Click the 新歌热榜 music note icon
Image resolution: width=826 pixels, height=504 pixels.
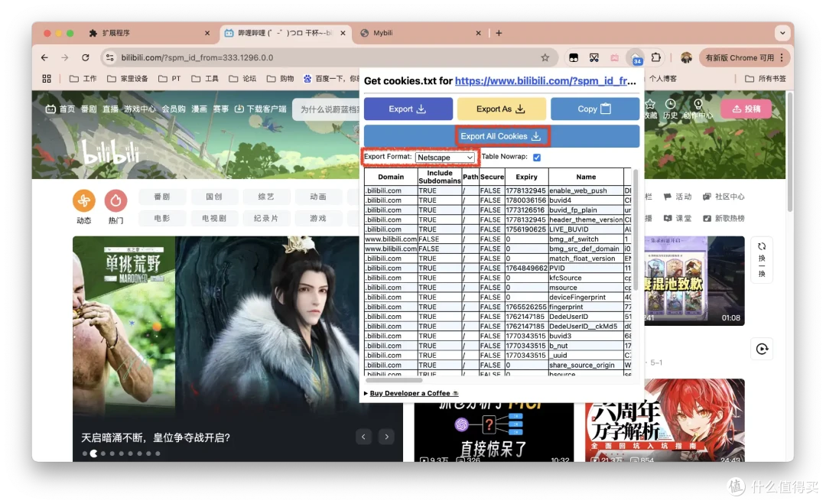(x=707, y=217)
